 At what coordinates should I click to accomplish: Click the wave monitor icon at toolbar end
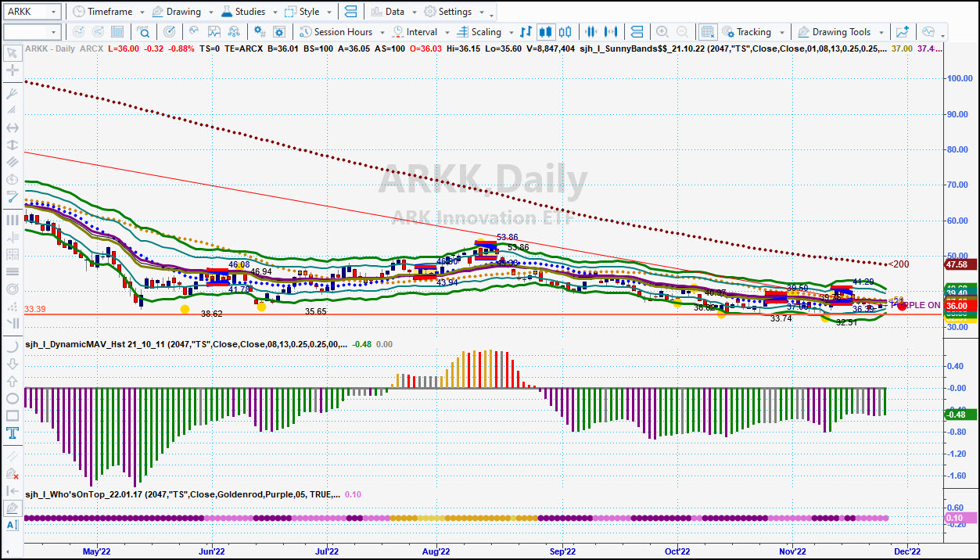click(x=928, y=32)
